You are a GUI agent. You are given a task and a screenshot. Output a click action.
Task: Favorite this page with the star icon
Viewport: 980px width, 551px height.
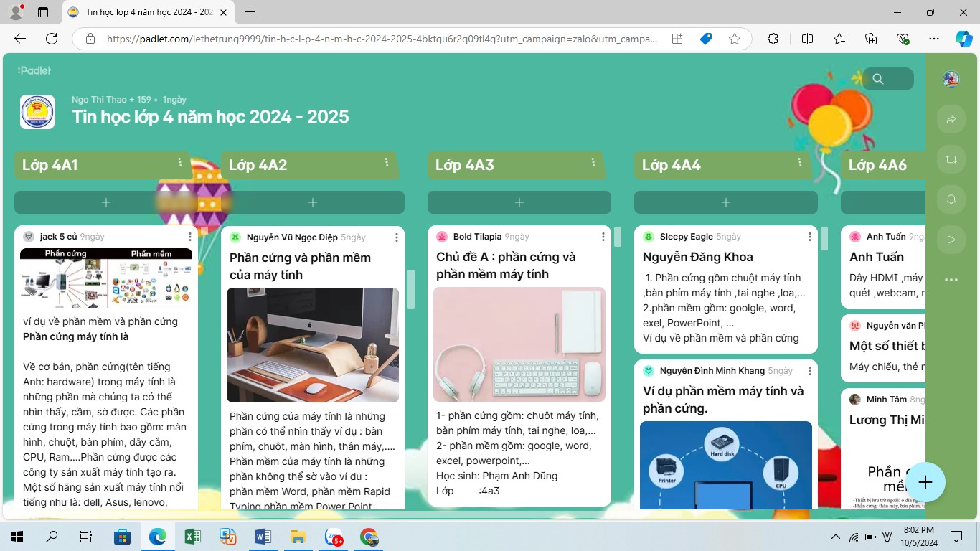(734, 39)
